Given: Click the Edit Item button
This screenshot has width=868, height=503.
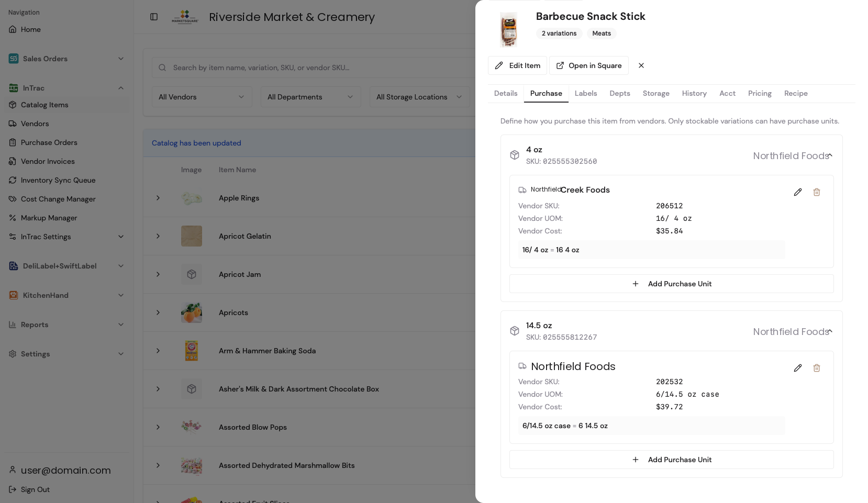Looking at the screenshot, I should (x=517, y=65).
